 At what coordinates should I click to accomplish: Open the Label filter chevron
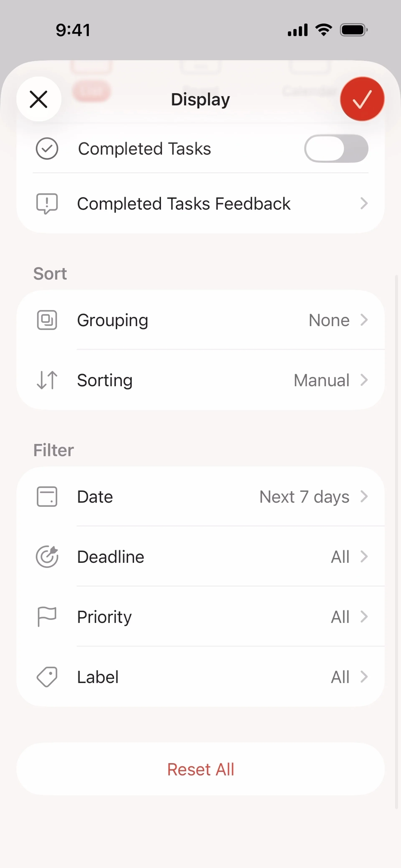point(364,677)
